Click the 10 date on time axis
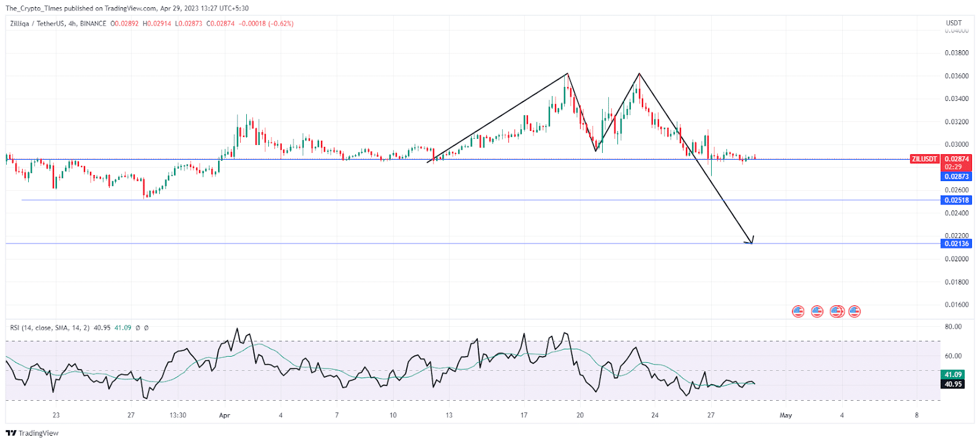The height and width of the screenshot is (443, 980). click(393, 415)
